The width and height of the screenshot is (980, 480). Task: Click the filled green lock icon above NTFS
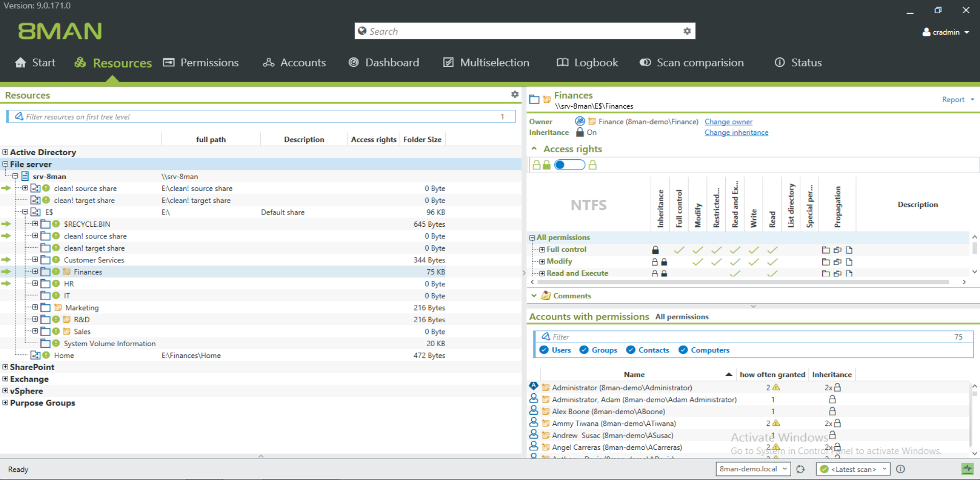tap(547, 164)
